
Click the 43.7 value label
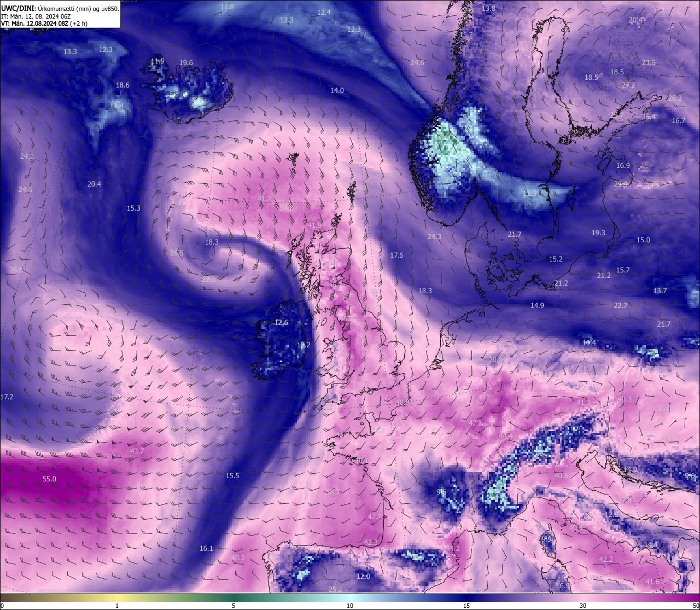coord(137,451)
